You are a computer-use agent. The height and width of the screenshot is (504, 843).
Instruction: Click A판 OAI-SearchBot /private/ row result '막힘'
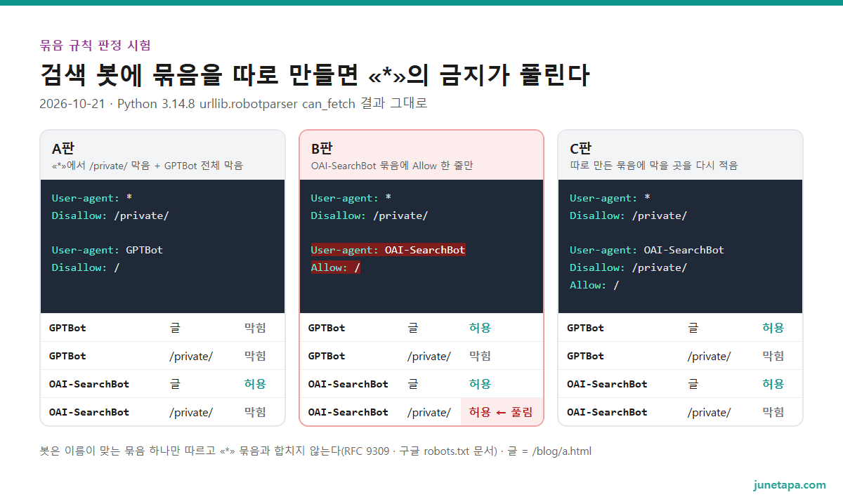(255, 412)
